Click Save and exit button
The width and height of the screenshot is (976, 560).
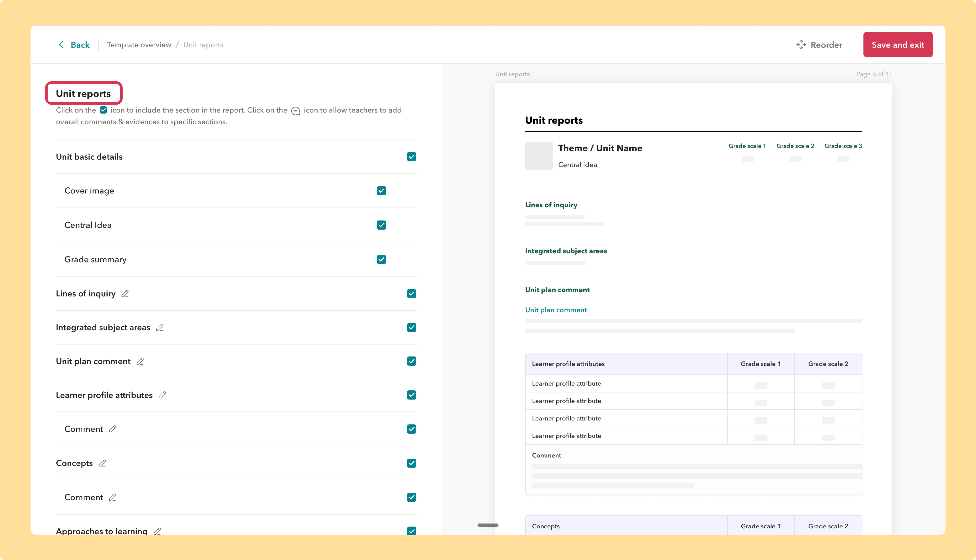(898, 45)
